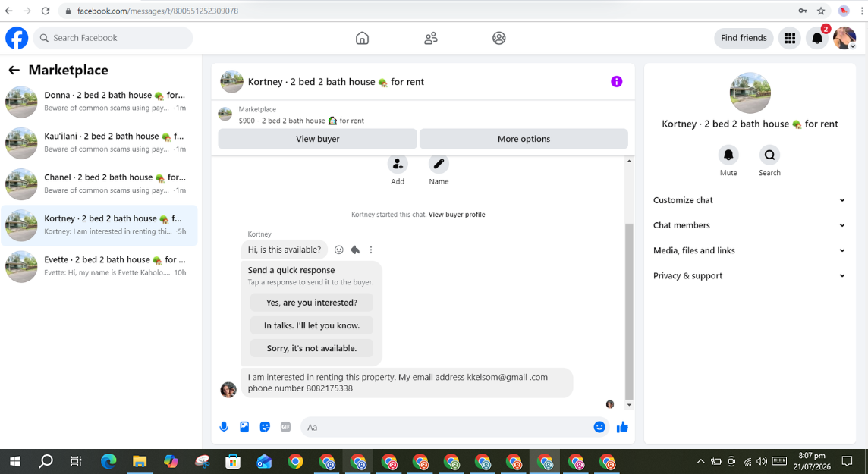
Task: Click Find friends button
Action: click(x=744, y=38)
